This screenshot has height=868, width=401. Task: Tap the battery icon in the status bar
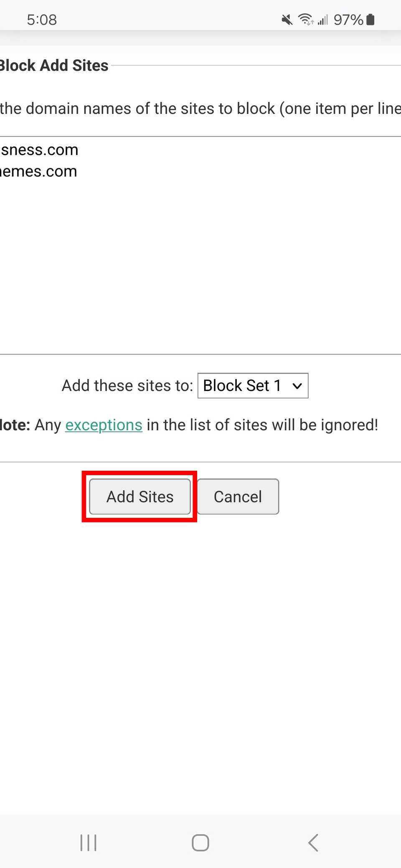click(x=369, y=19)
